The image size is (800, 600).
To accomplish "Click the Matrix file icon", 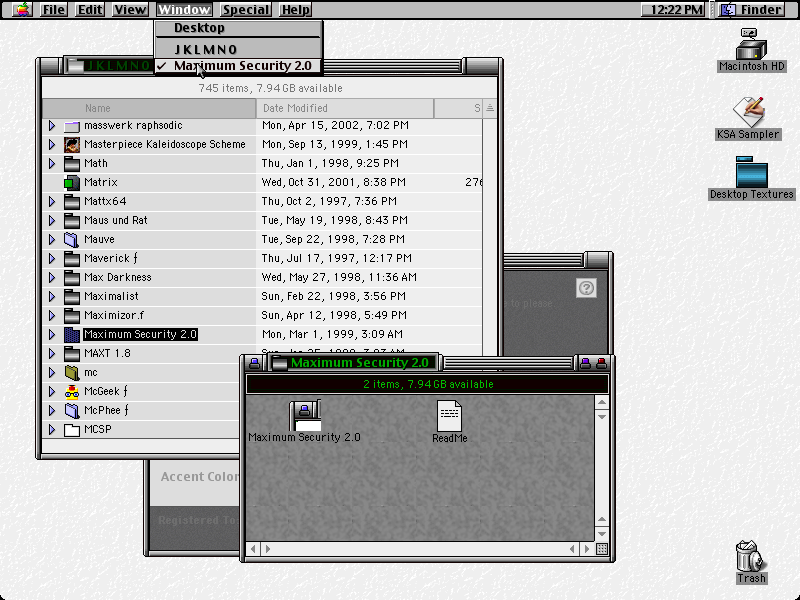I will pyautogui.click(x=72, y=183).
